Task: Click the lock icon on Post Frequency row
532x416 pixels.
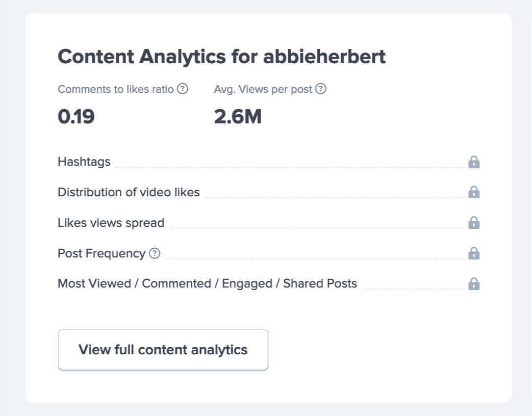Action: [474, 253]
